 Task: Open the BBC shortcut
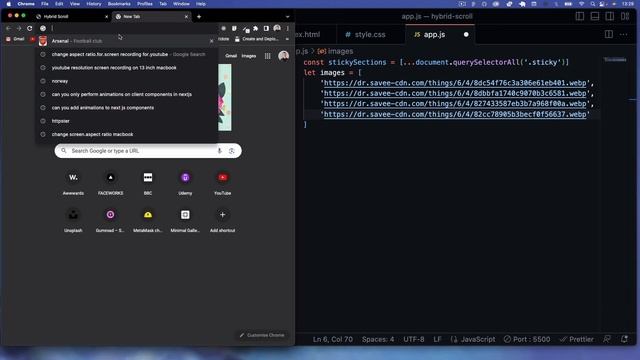[148, 183]
